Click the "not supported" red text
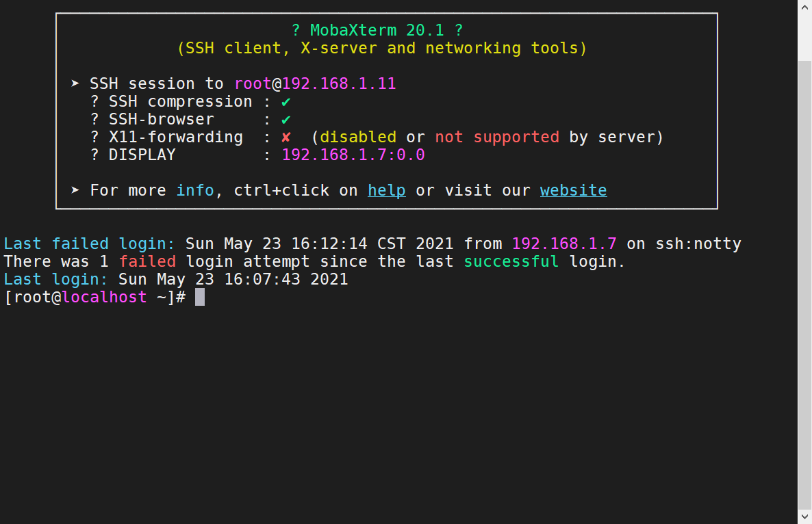Image resolution: width=812 pixels, height=524 pixels. tap(497, 137)
